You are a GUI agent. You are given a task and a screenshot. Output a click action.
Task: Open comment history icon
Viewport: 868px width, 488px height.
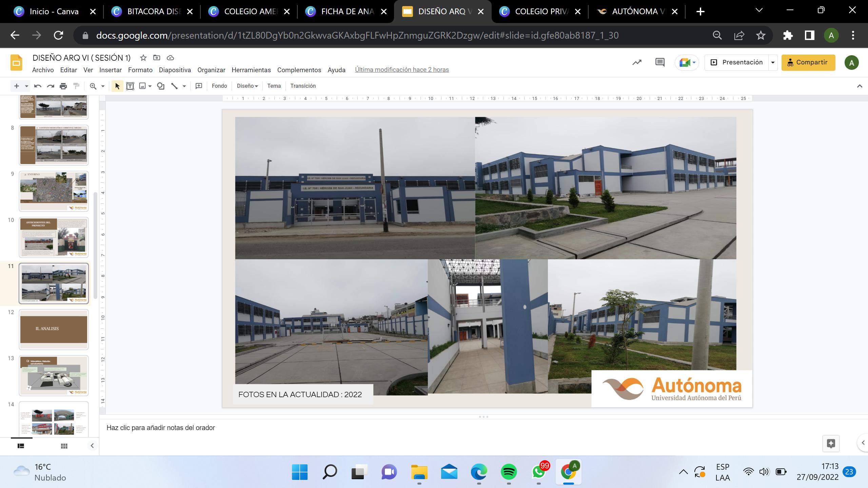click(659, 62)
